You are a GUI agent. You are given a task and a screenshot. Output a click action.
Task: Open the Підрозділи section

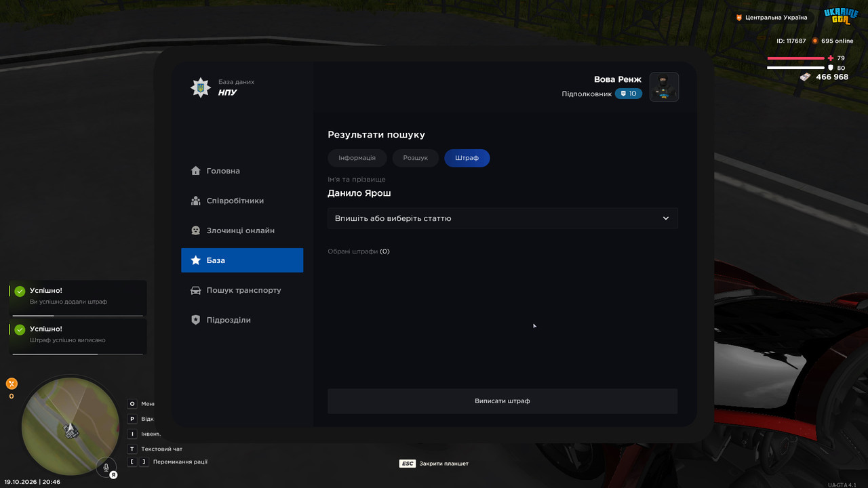(x=242, y=320)
